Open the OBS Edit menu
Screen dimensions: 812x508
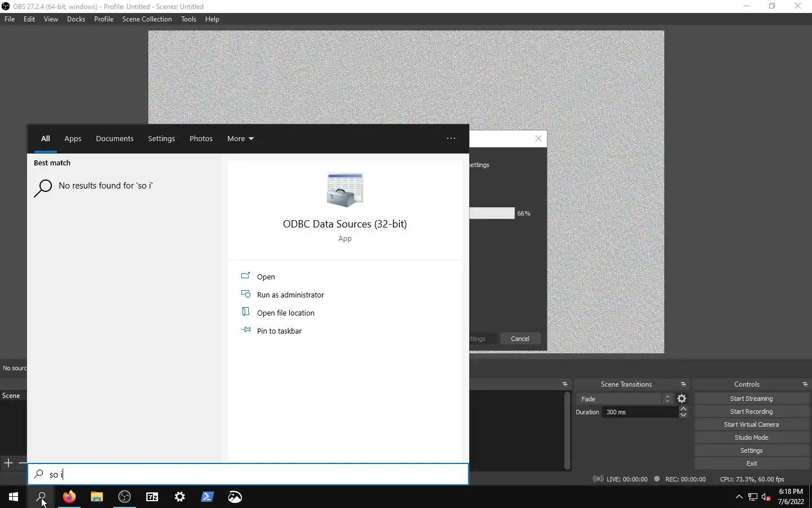[29, 19]
